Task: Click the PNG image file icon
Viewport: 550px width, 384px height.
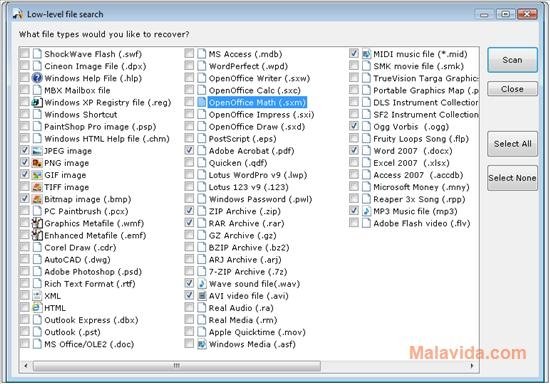Action: pos(37,163)
